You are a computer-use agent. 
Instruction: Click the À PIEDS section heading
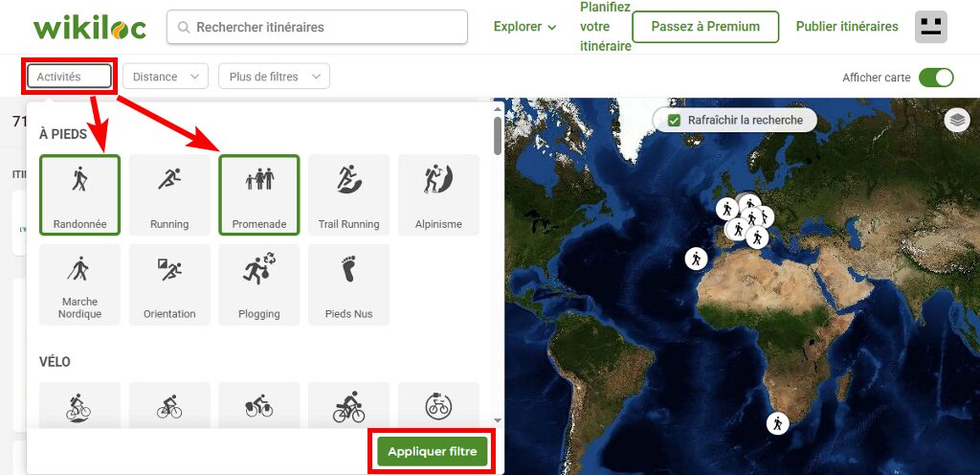(63, 134)
